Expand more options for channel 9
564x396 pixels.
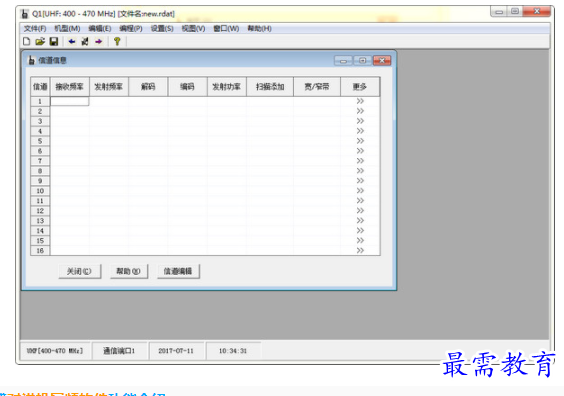click(360, 181)
